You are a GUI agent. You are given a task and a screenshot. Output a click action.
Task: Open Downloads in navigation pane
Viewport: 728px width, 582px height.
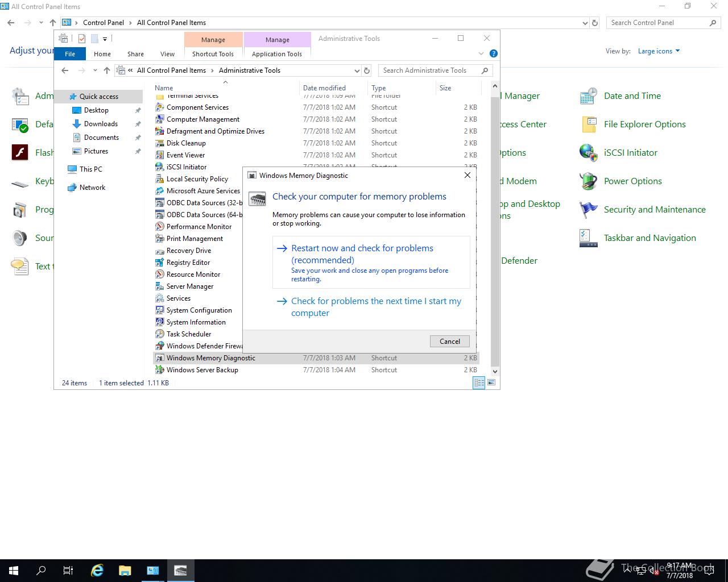[x=101, y=124]
